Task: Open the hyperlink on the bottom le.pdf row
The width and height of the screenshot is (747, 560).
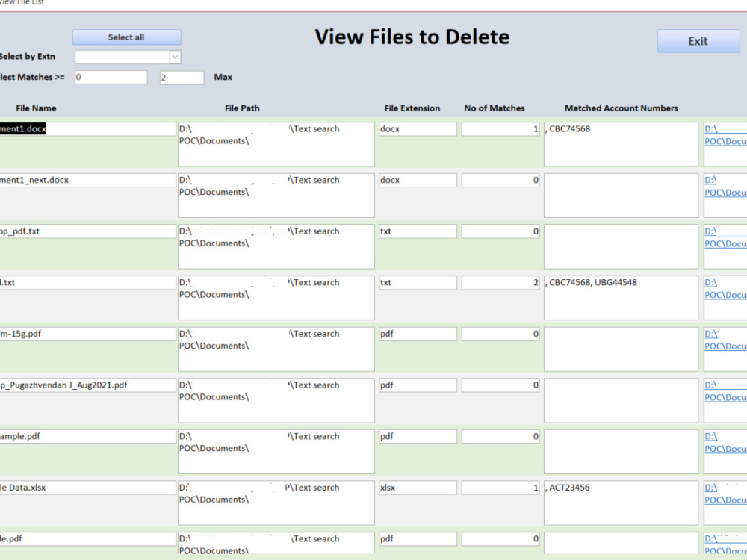Action: 725,544
